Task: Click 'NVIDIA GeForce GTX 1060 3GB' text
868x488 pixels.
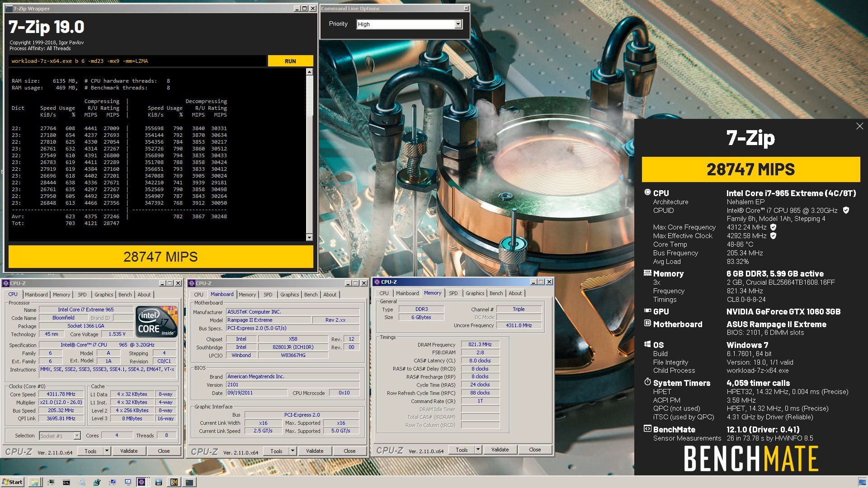Action: coord(783,311)
